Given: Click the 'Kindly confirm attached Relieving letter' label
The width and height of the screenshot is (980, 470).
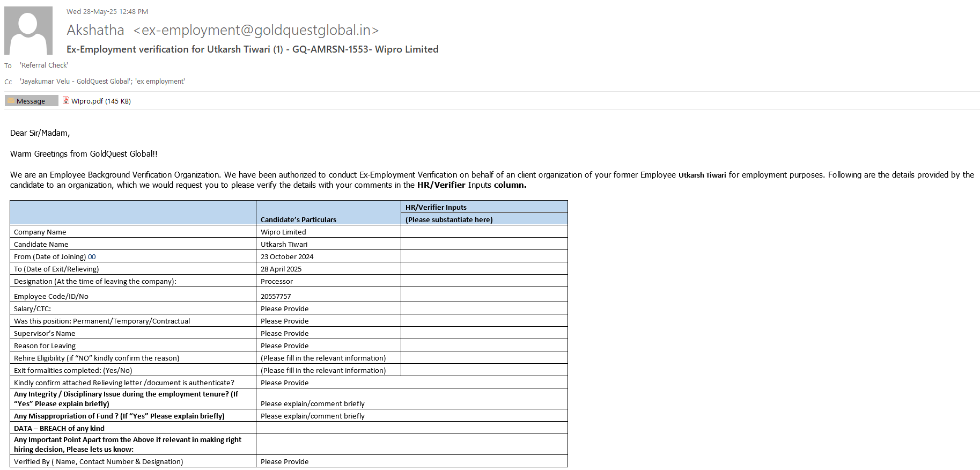Looking at the screenshot, I should [124, 383].
